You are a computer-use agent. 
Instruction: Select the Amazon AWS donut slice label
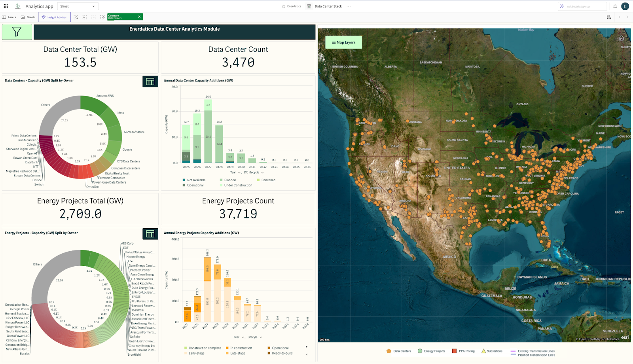pos(105,96)
